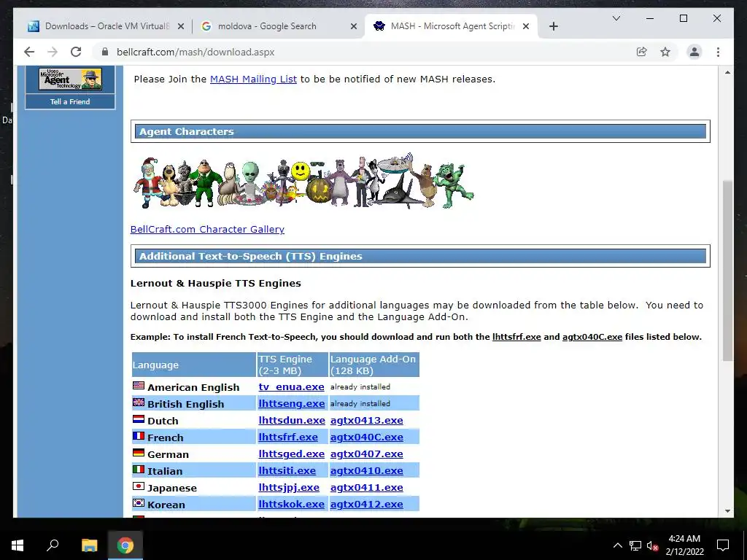Close the MASH Microsoft Agent tab
The width and height of the screenshot is (747, 560).
point(526,26)
